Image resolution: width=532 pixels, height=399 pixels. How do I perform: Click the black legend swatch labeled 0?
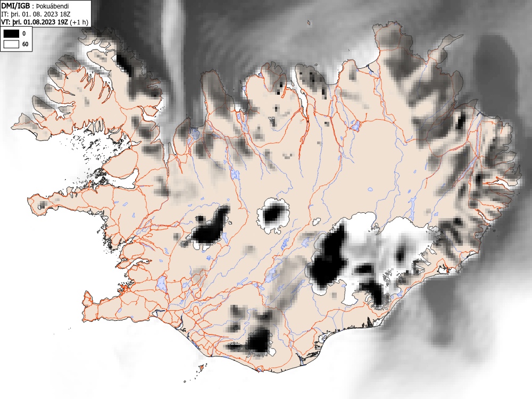pos(12,33)
